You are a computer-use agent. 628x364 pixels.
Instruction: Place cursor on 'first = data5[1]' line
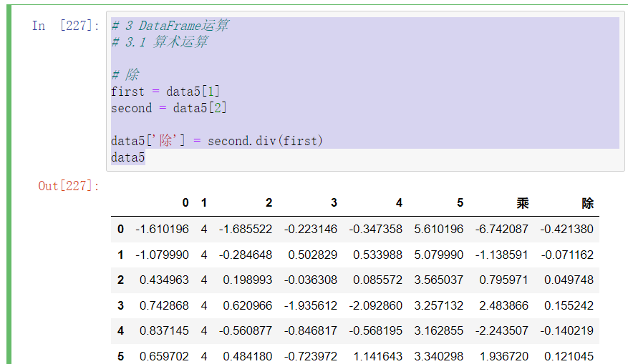coord(165,92)
